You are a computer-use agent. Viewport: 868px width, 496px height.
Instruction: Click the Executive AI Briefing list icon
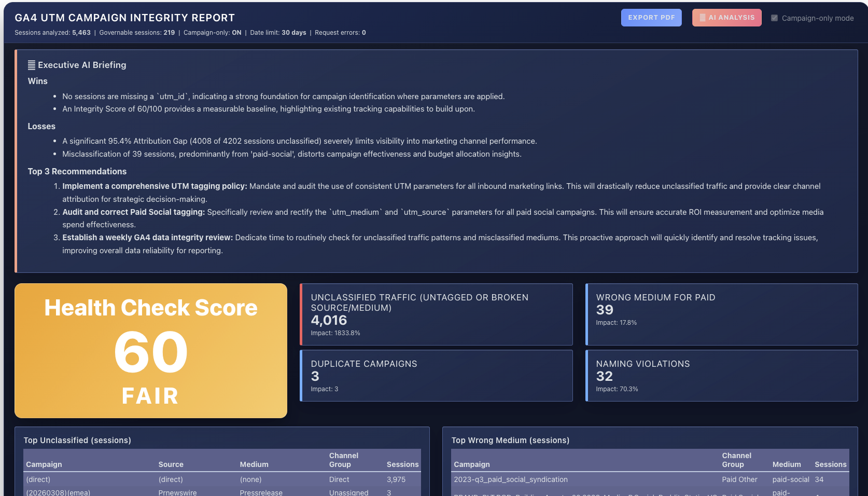click(32, 65)
